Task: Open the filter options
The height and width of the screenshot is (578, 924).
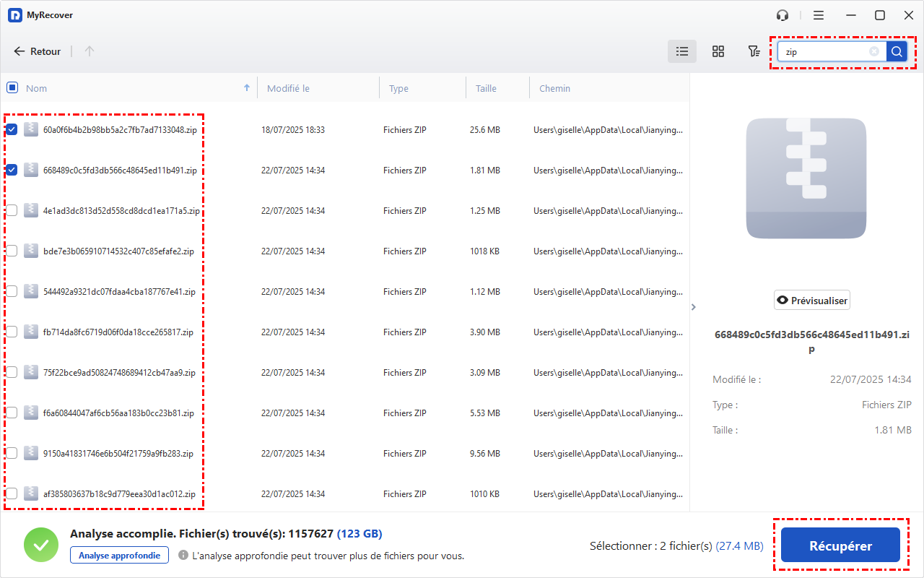Action: coord(754,51)
